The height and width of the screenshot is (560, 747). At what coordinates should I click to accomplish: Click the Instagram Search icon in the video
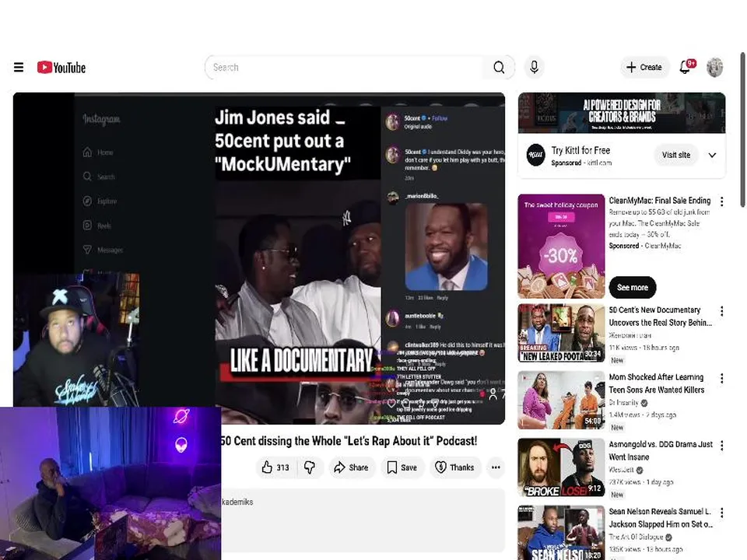pos(87,177)
